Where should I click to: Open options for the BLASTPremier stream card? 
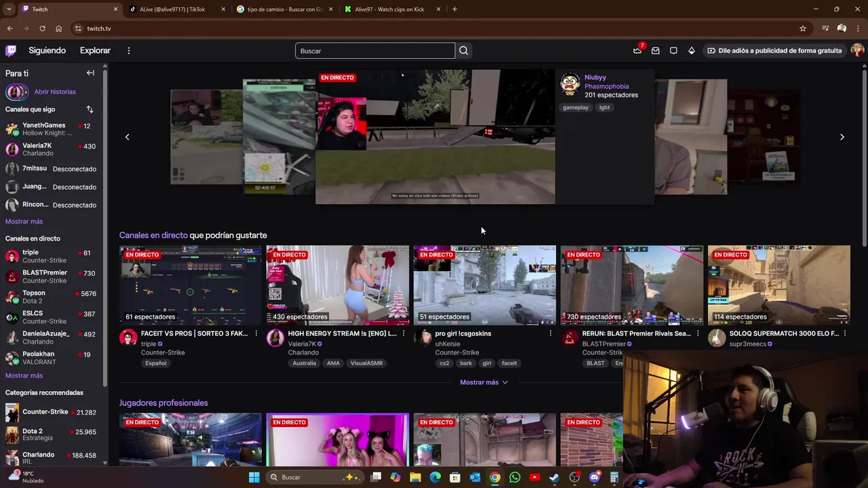pyautogui.click(x=697, y=333)
